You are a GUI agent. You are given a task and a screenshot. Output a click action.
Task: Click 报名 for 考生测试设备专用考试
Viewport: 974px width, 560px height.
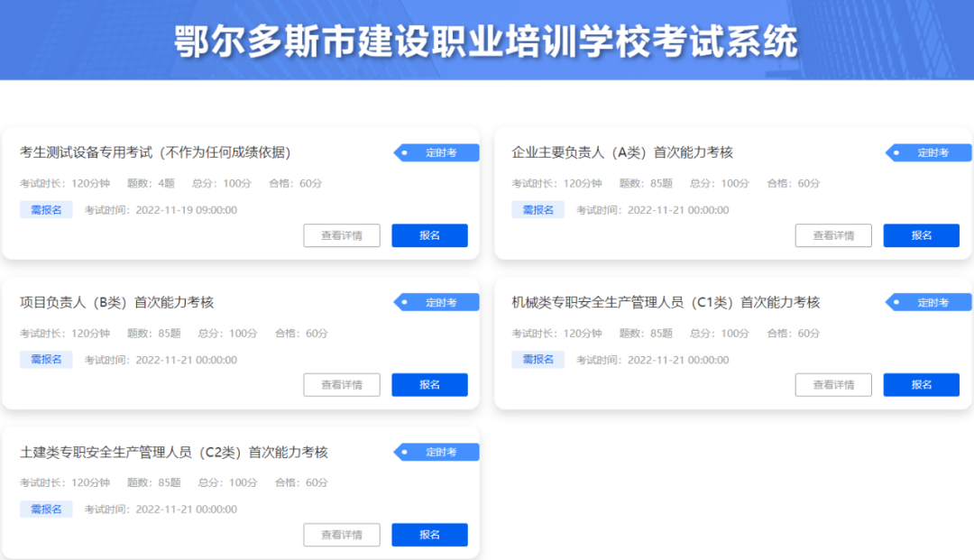pyautogui.click(x=429, y=235)
